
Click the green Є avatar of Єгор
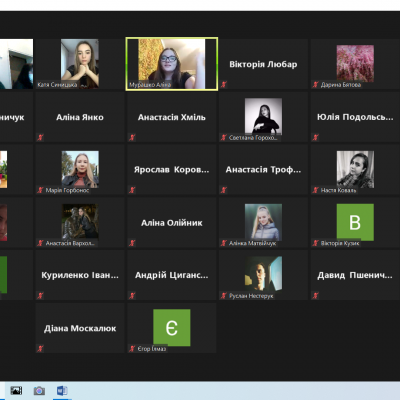point(172,328)
